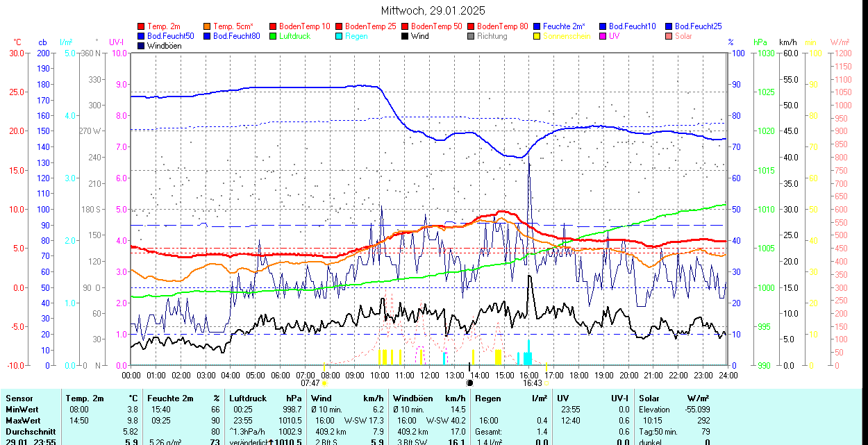
Task: Click the black moon marker below 14:00
Action: 469,383
